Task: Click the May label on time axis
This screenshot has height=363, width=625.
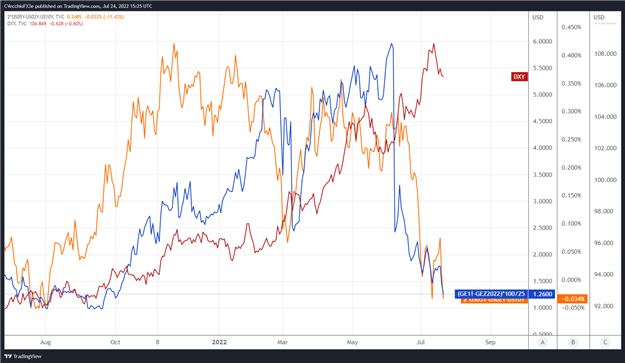Action: 352,342
